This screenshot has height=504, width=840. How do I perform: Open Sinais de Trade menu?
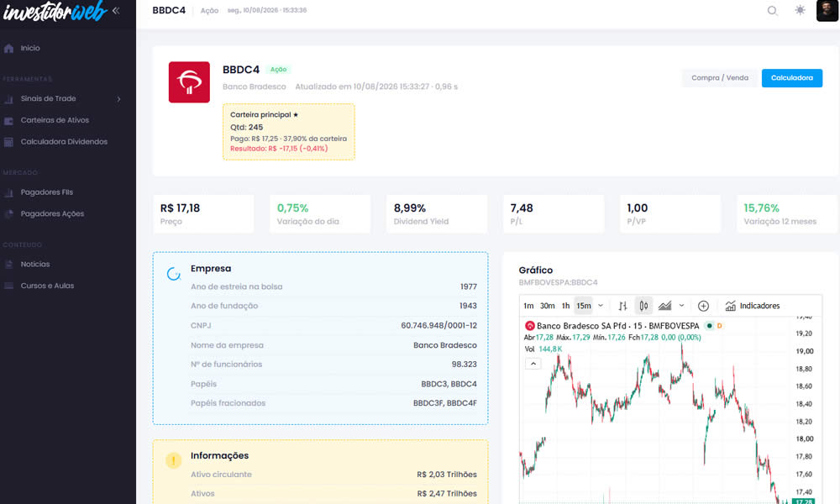pyautogui.click(x=48, y=98)
